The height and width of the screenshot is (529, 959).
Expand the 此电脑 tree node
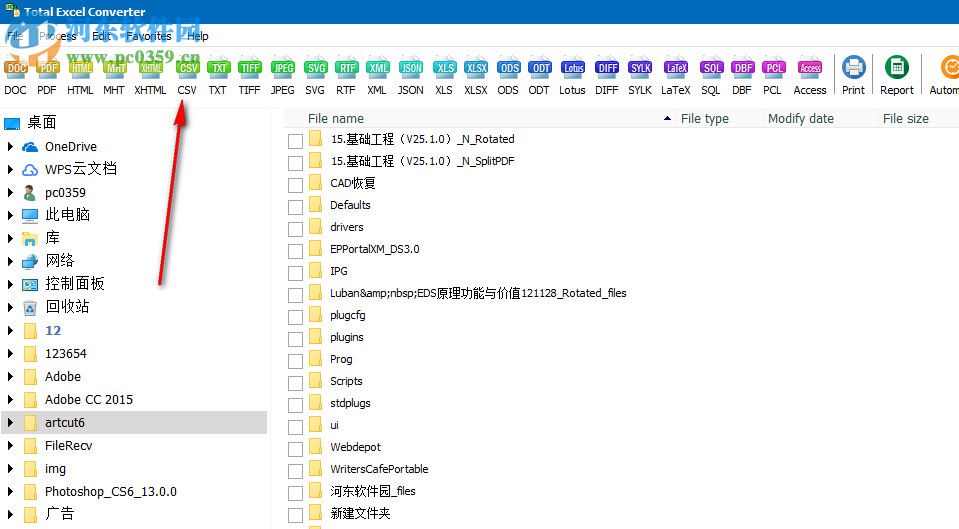[x=10, y=215]
